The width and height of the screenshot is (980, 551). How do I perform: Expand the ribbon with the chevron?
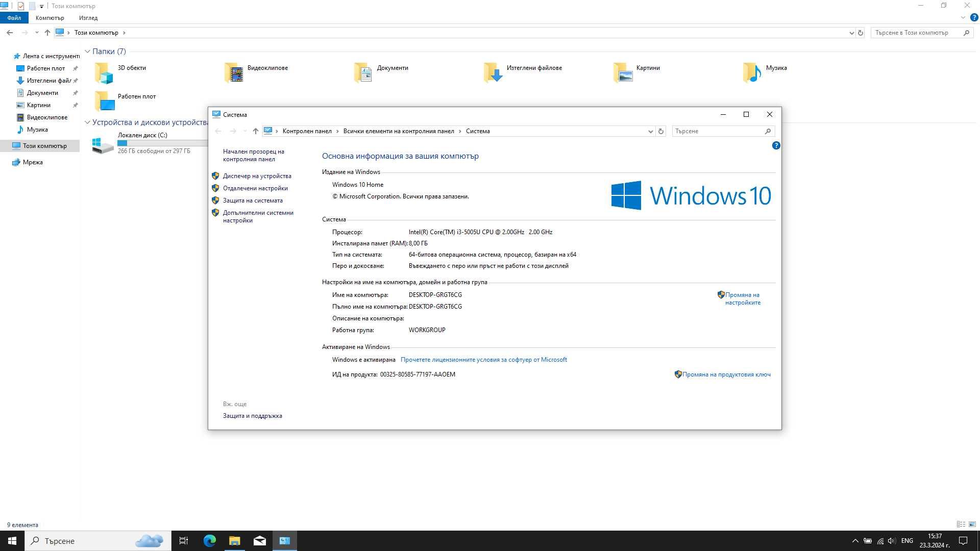pyautogui.click(x=963, y=17)
